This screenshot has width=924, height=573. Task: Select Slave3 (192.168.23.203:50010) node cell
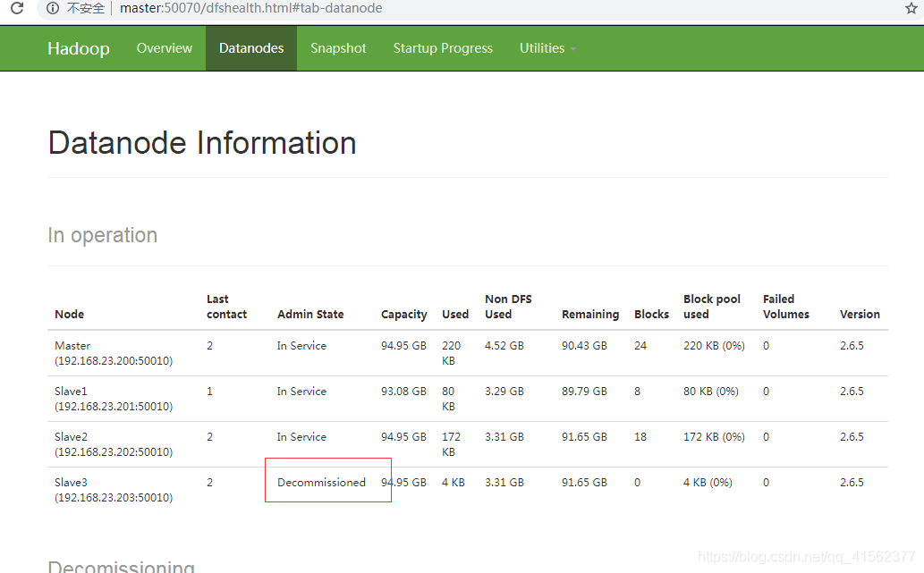coord(114,490)
